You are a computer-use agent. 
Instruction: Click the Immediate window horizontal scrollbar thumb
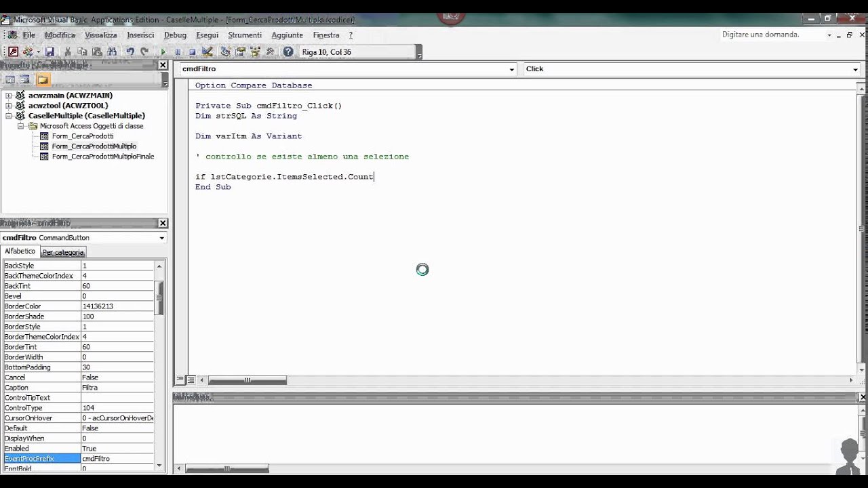(x=227, y=468)
